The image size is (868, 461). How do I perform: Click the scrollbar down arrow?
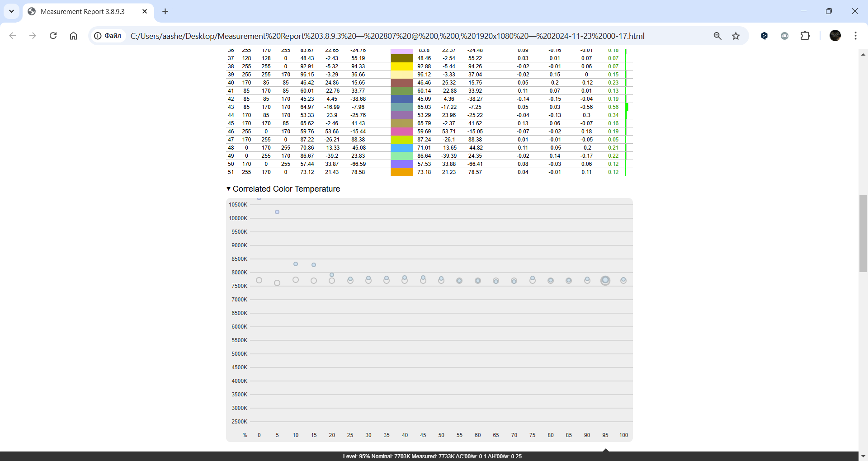point(863,456)
